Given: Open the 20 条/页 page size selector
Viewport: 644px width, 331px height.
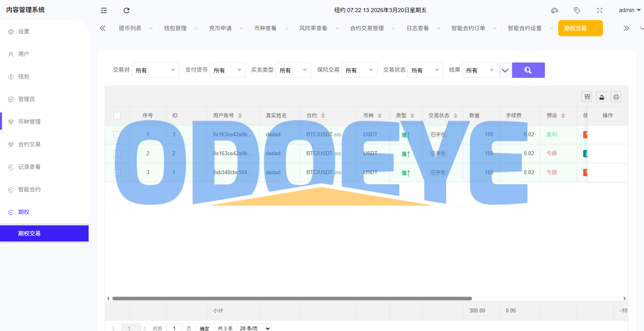Looking at the screenshot, I should [x=254, y=328].
